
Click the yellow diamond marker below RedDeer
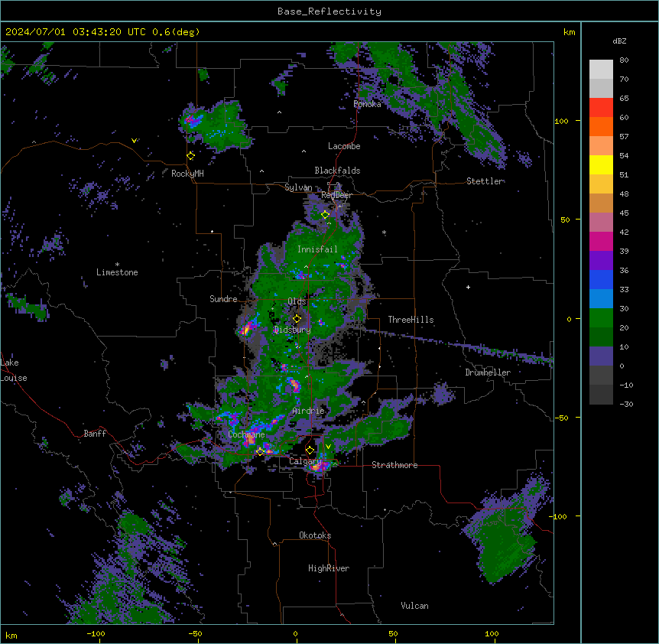point(325,215)
